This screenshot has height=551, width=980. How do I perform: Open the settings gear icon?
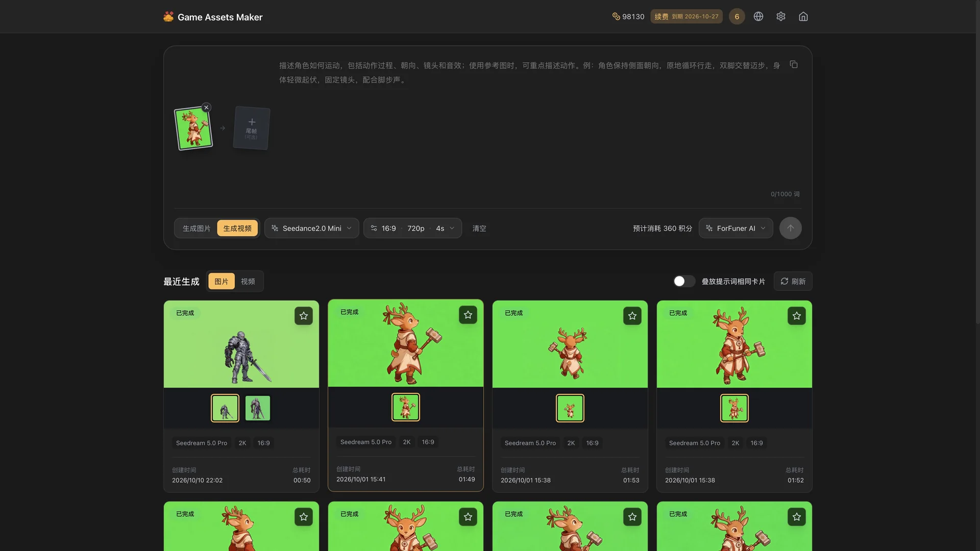[781, 16]
